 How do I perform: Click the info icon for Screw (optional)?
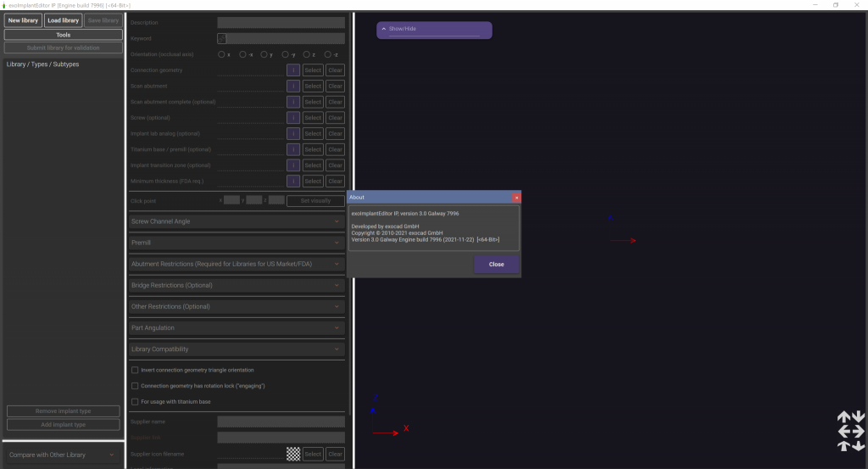tap(293, 118)
